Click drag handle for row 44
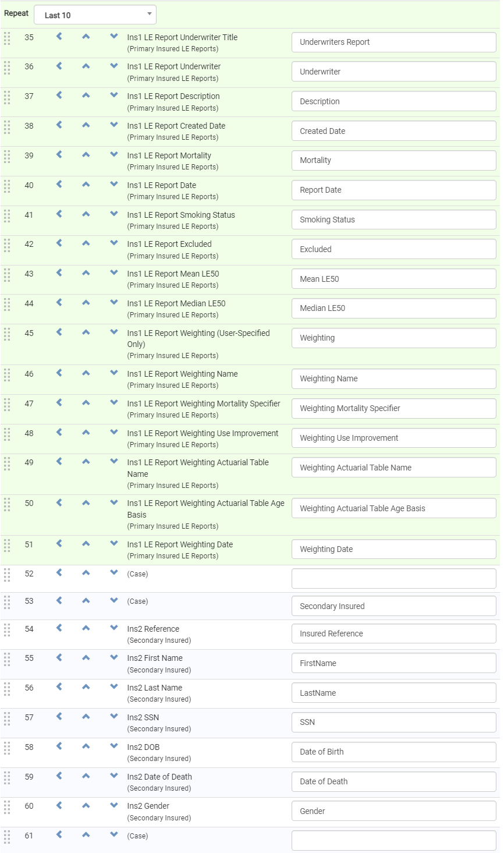The image size is (504, 853). (x=7, y=304)
